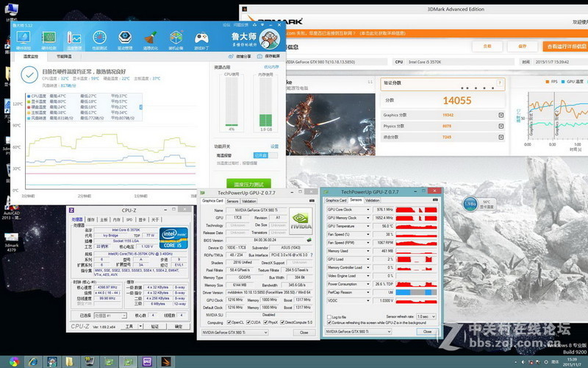Open 硬件体检 in Ludashi toolbar
Viewport: 588px width, 368px height.
[x=24, y=40]
